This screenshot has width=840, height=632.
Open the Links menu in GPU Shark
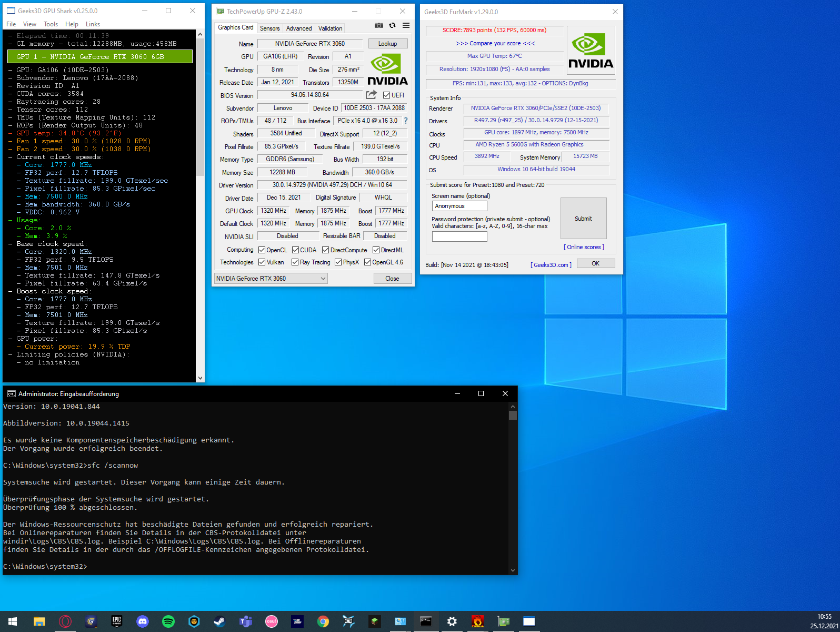click(x=93, y=24)
